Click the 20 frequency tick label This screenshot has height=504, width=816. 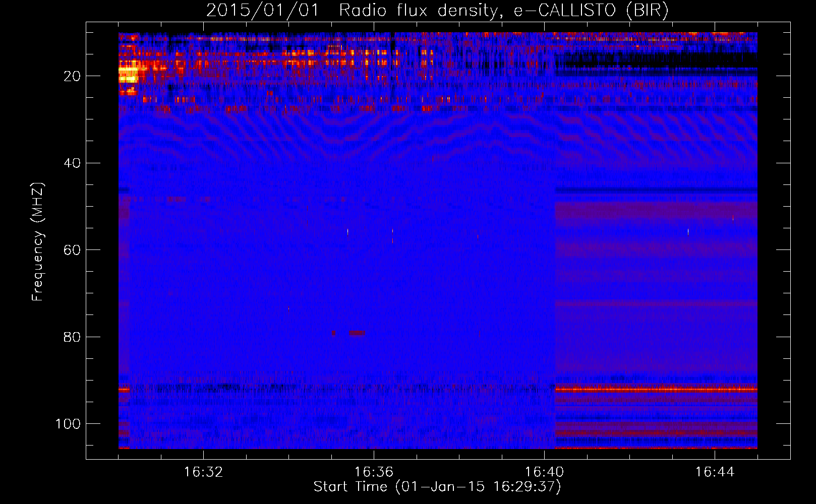point(72,76)
